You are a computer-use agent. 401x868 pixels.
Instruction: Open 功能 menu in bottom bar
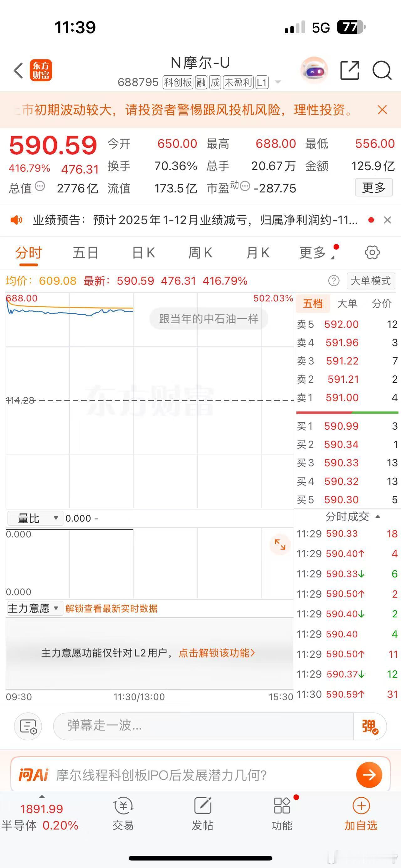(282, 814)
